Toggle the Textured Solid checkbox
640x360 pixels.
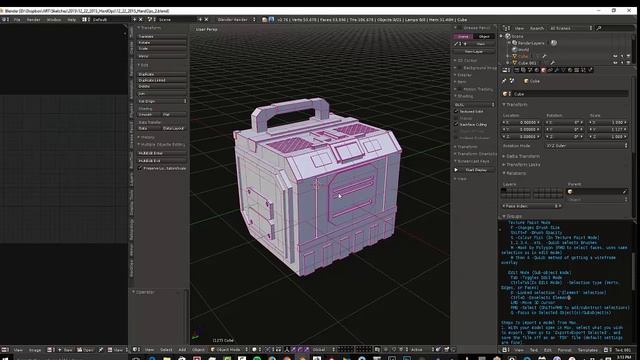456,111
